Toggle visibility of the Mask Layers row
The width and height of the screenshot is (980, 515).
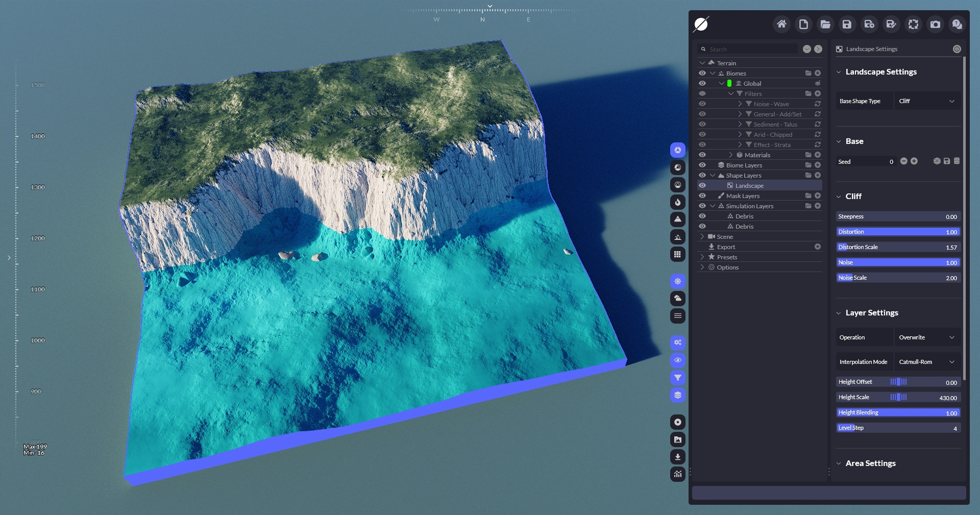click(702, 196)
